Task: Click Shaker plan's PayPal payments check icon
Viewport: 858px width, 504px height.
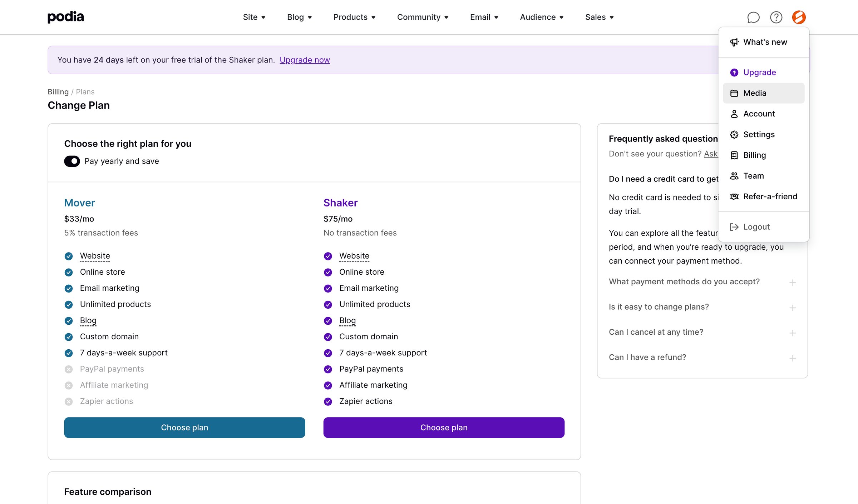Action: tap(328, 369)
